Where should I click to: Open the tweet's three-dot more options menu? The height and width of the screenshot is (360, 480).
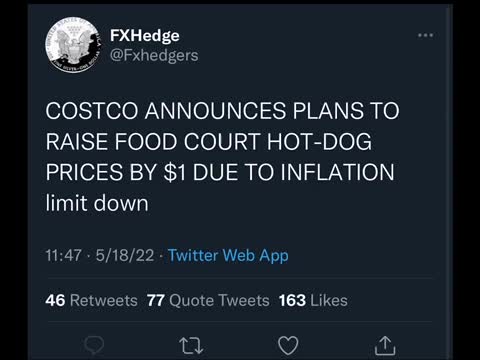[x=426, y=35]
